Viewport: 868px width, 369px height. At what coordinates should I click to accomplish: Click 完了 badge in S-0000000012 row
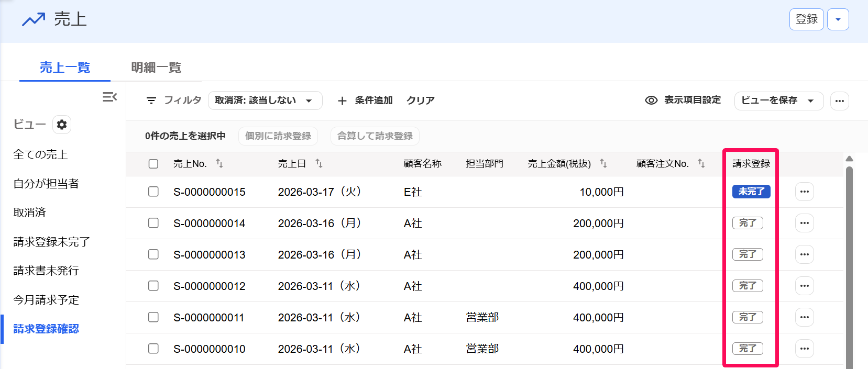[x=748, y=286]
